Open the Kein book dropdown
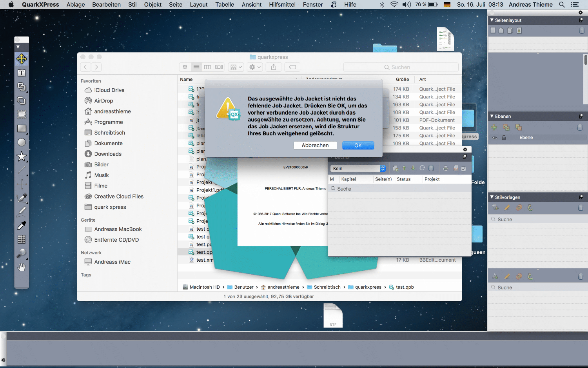This screenshot has width=588, height=368. tap(358, 168)
